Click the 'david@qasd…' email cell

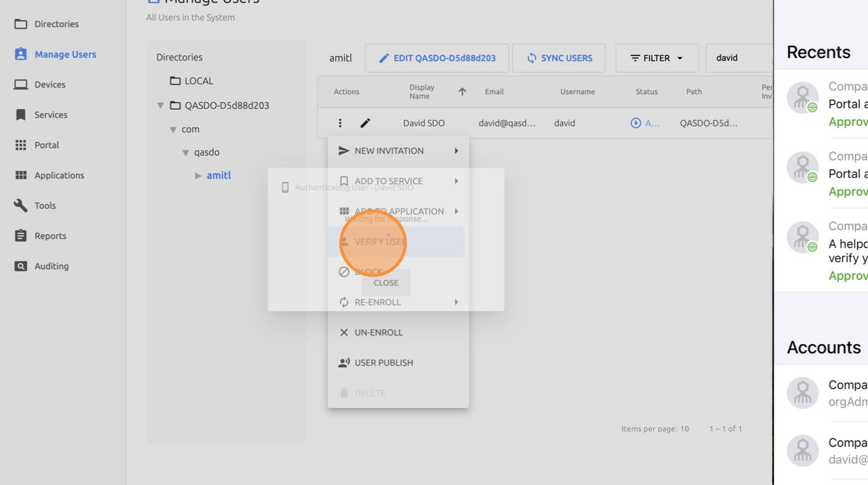pyautogui.click(x=507, y=123)
